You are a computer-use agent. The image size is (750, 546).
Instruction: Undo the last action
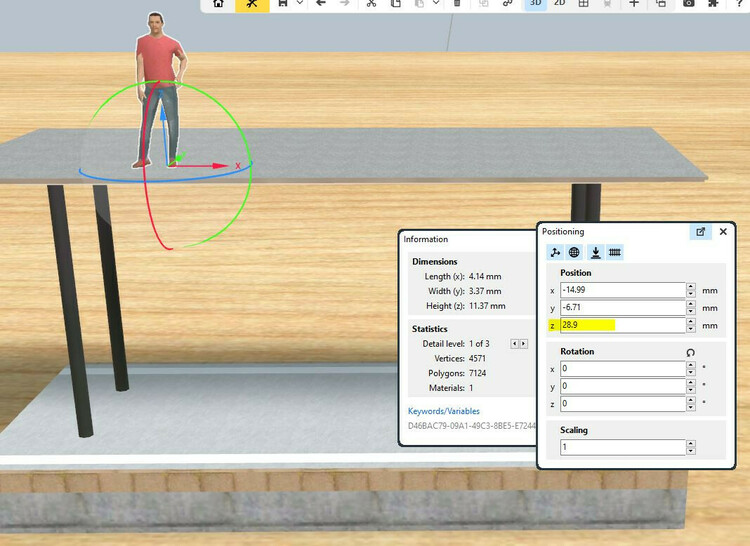coord(321,3)
